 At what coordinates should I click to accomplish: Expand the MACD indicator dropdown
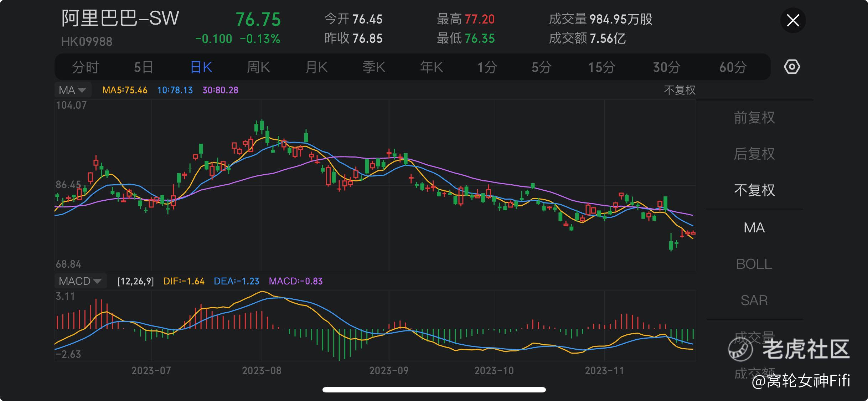pos(80,281)
